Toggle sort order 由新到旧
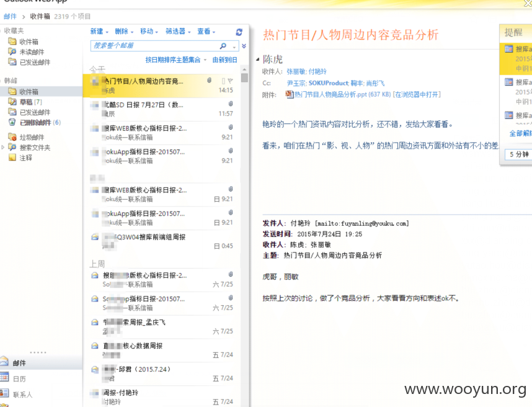The height and width of the screenshot is (407, 532). (x=224, y=60)
